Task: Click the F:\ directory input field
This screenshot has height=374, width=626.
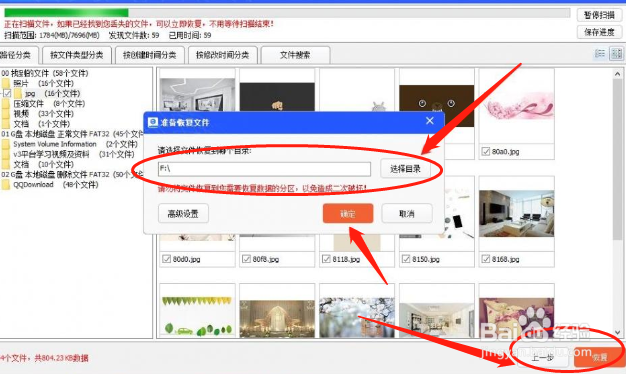Action: [264, 169]
